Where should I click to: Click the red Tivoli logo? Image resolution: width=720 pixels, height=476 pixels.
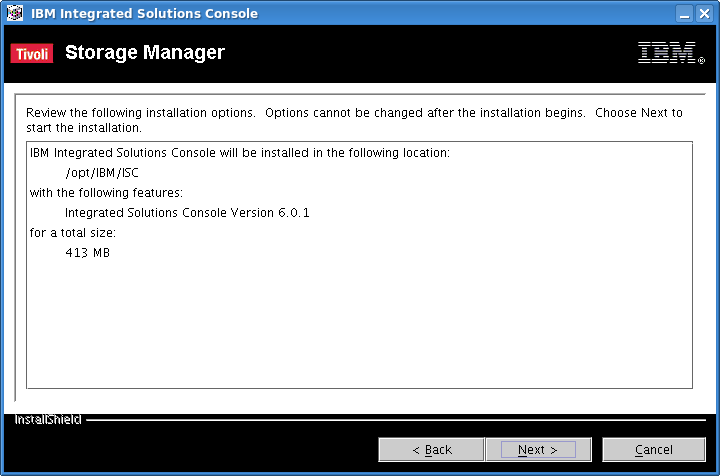32,54
